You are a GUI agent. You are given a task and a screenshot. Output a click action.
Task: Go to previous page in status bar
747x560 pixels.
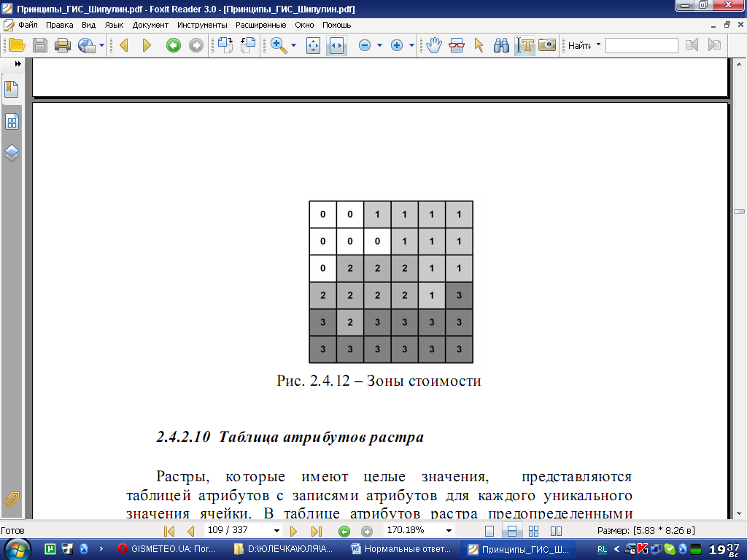tap(191, 531)
